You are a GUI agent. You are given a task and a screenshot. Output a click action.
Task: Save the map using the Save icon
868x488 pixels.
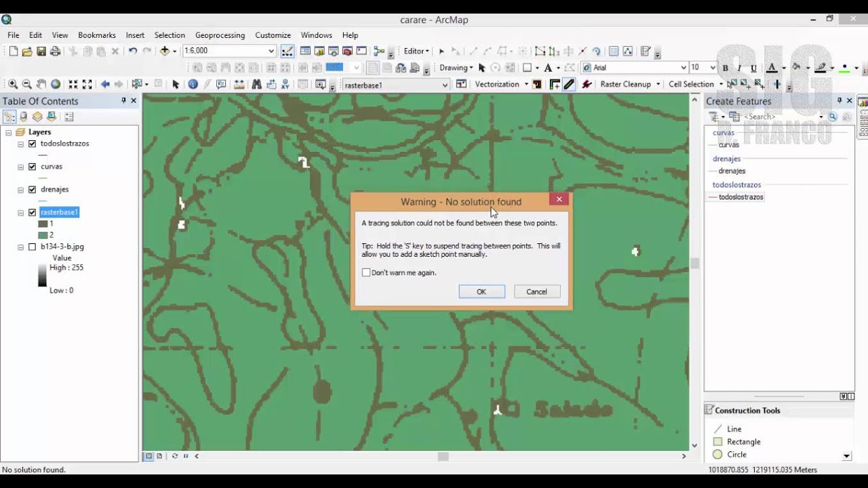(41, 51)
